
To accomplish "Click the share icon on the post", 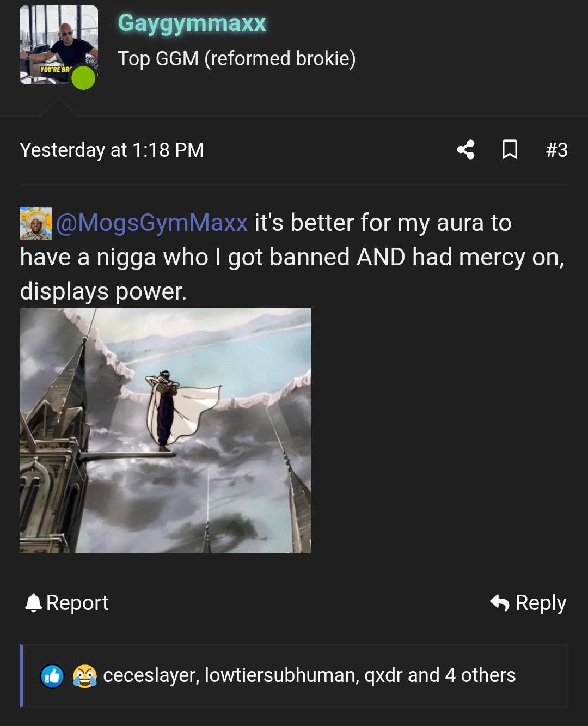I will [466, 149].
